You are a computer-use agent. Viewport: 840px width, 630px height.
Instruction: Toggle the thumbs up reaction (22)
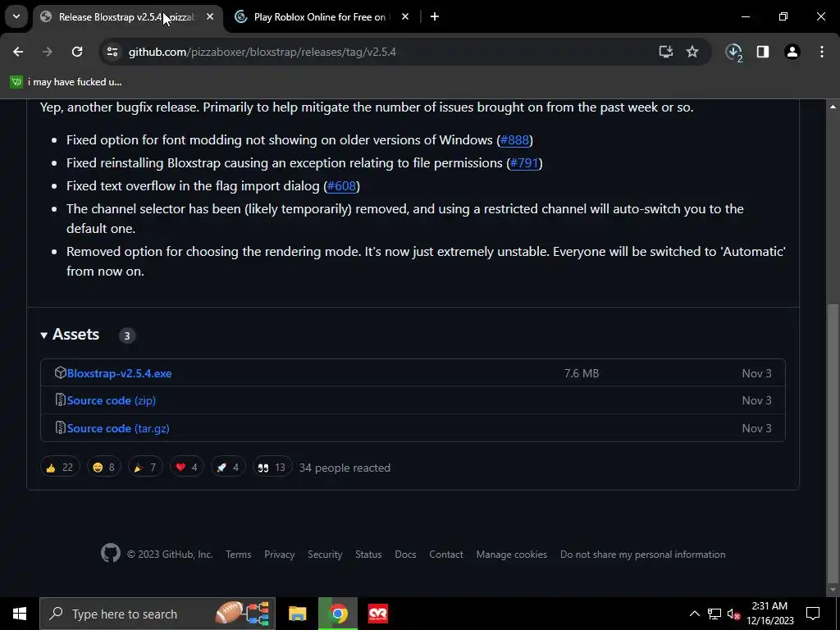60,467
